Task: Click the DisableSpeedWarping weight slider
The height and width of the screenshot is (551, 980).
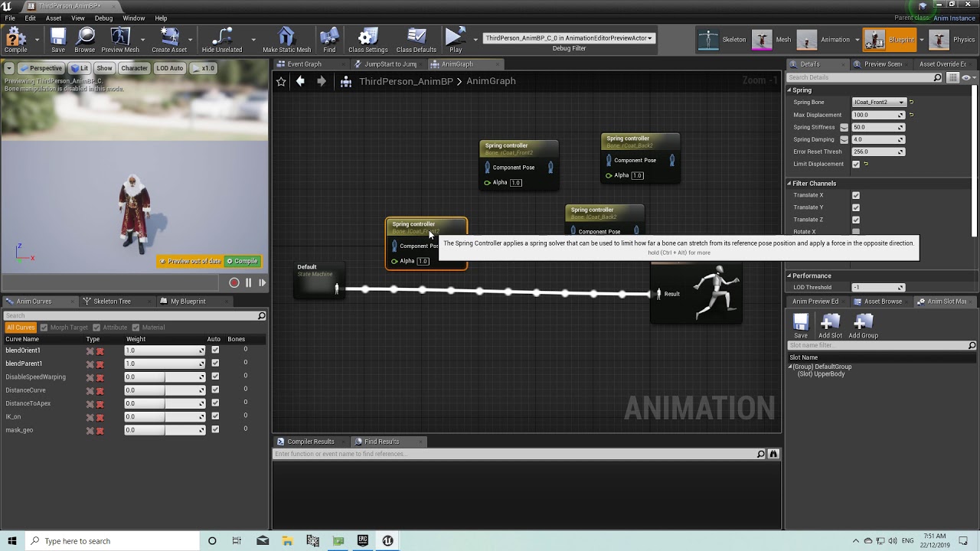Action: click(x=165, y=377)
